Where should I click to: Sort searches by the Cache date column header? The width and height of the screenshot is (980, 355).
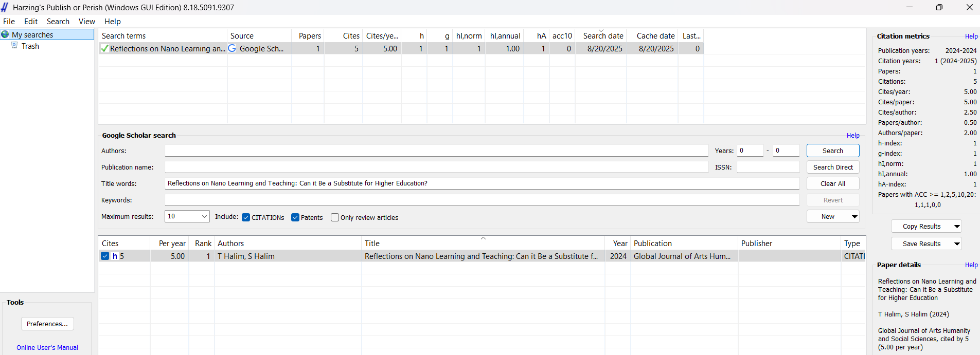coord(652,36)
